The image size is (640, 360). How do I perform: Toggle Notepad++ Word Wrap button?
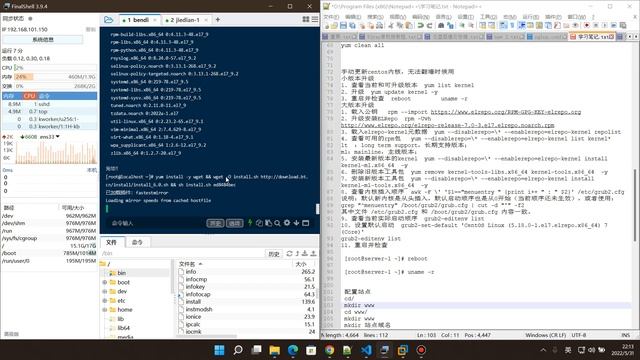point(503,26)
